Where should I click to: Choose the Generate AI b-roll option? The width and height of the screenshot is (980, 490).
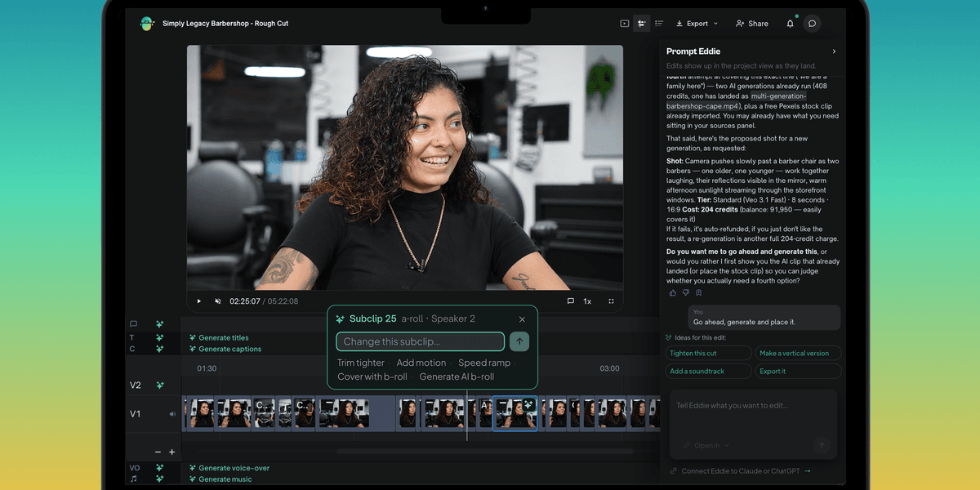pos(457,376)
